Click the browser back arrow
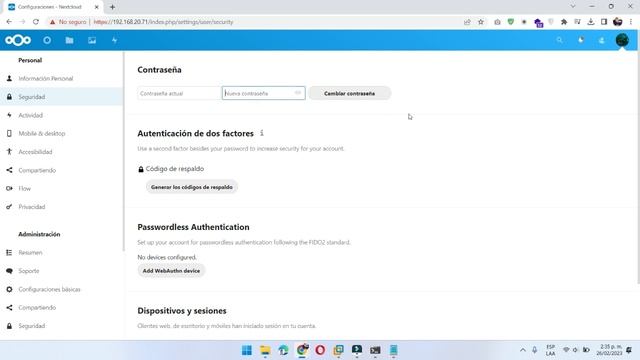The image size is (640, 360). pos(9,22)
